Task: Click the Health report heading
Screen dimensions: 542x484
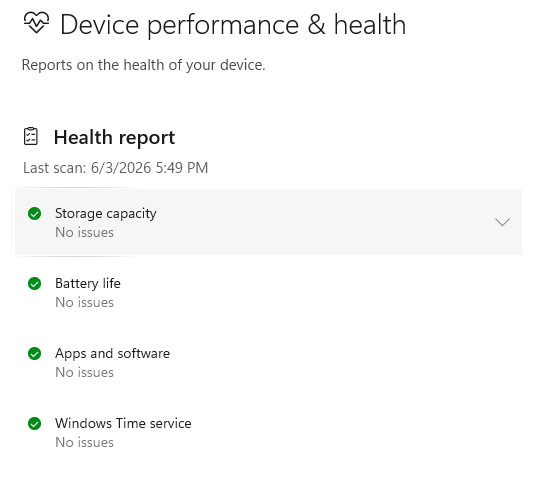Action: pyautogui.click(x=114, y=137)
